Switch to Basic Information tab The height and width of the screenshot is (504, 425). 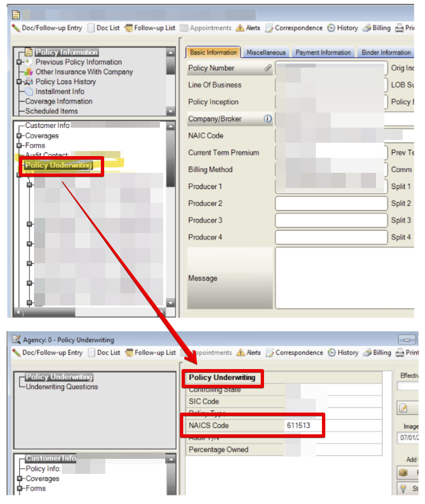point(213,52)
